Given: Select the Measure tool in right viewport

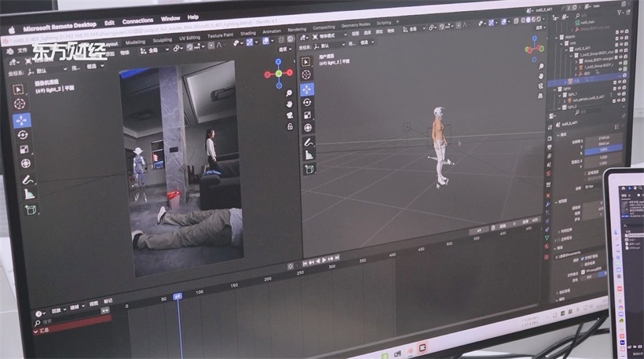Looking at the screenshot, I should tap(309, 156).
